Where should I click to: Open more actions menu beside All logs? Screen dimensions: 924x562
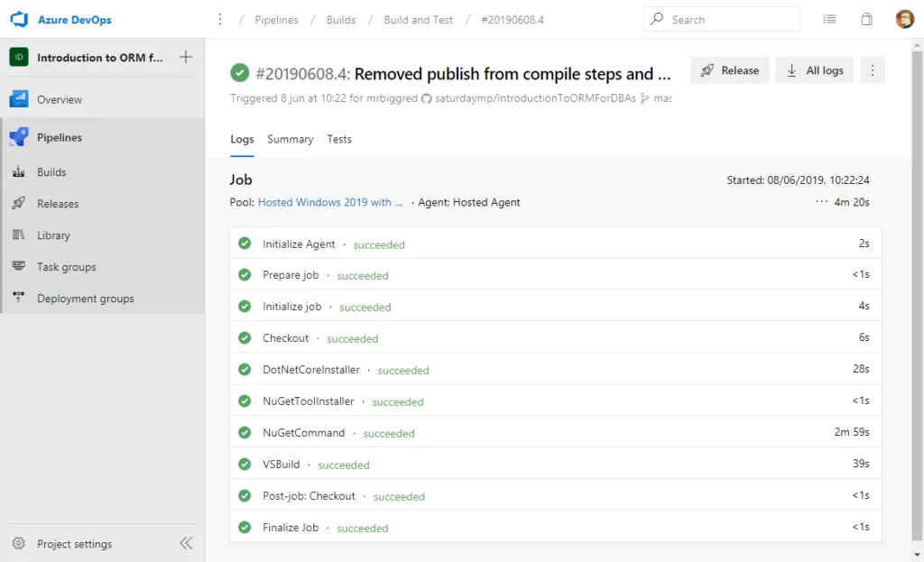click(x=873, y=70)
